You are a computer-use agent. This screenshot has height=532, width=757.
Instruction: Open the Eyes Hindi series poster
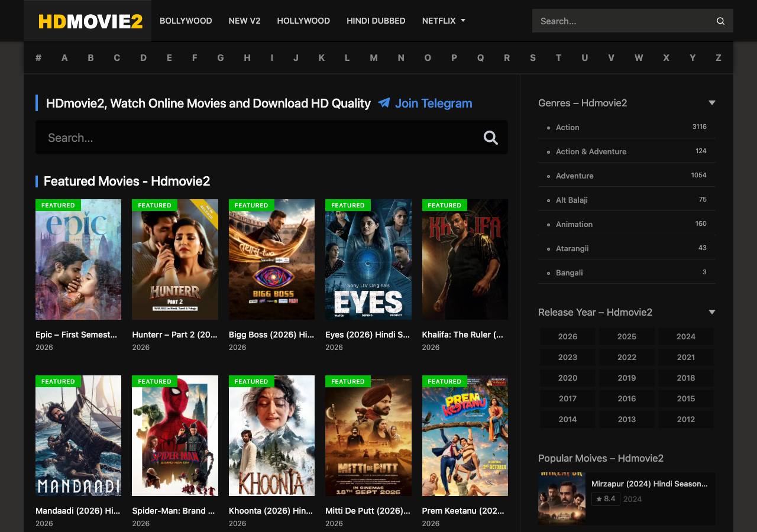(x=368, y=259)
